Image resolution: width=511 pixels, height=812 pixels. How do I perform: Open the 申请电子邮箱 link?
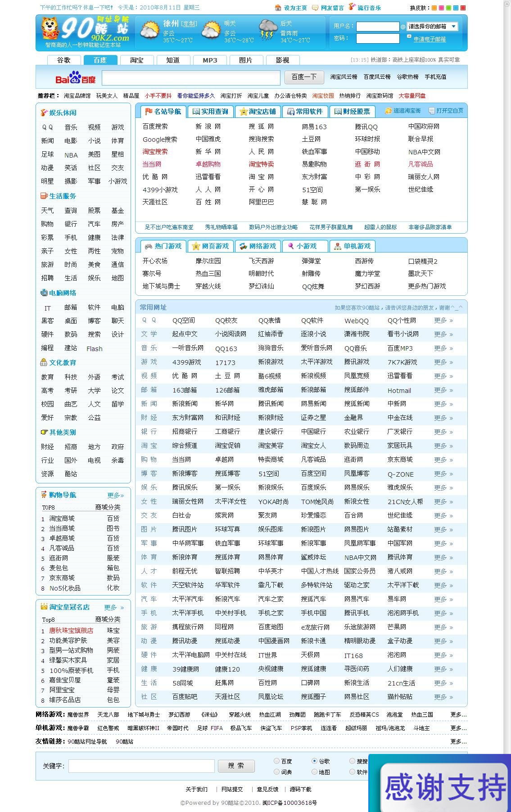[430, 39]
